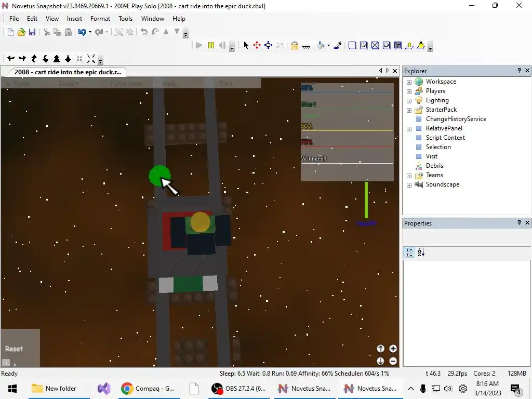This screenshot has height=399, width=532.
Task: Expand the Lighting tree node
Action: coord(409,101)
